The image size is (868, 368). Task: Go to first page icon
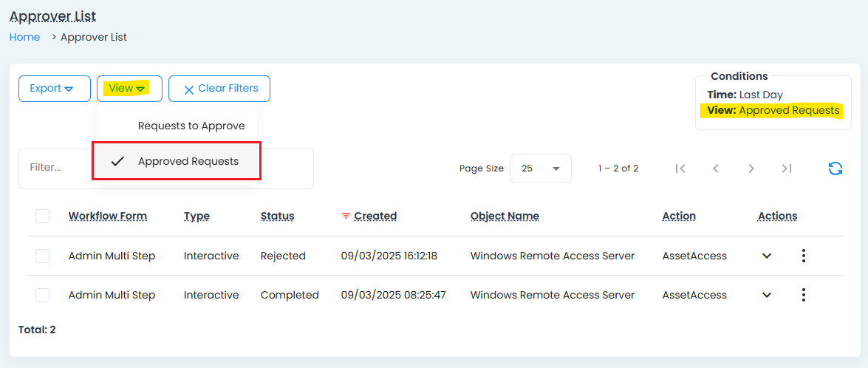coord(680,168)
